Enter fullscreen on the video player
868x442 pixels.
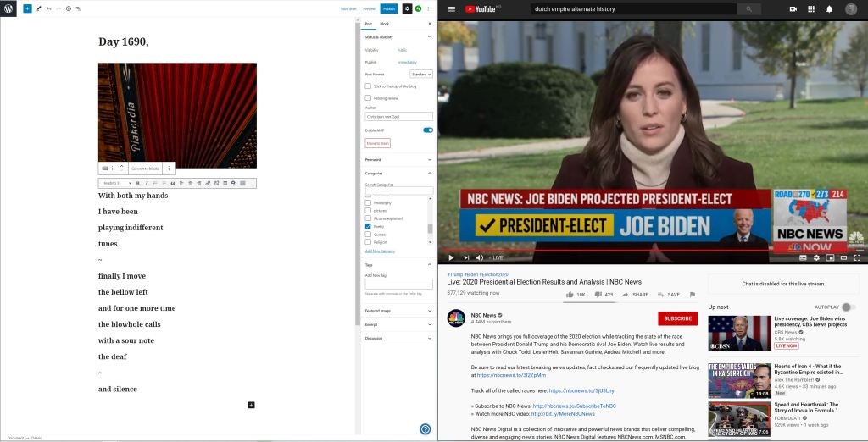click(x=857, y=257)
